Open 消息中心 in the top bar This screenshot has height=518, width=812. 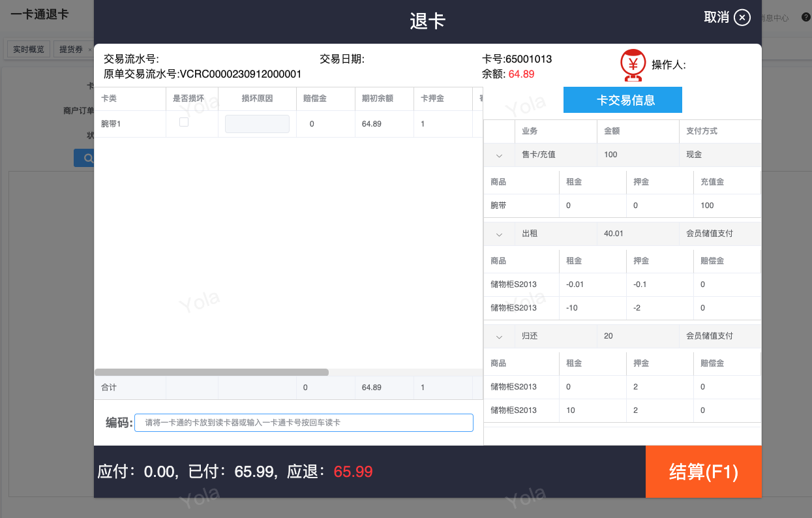[x=775, y=18]
